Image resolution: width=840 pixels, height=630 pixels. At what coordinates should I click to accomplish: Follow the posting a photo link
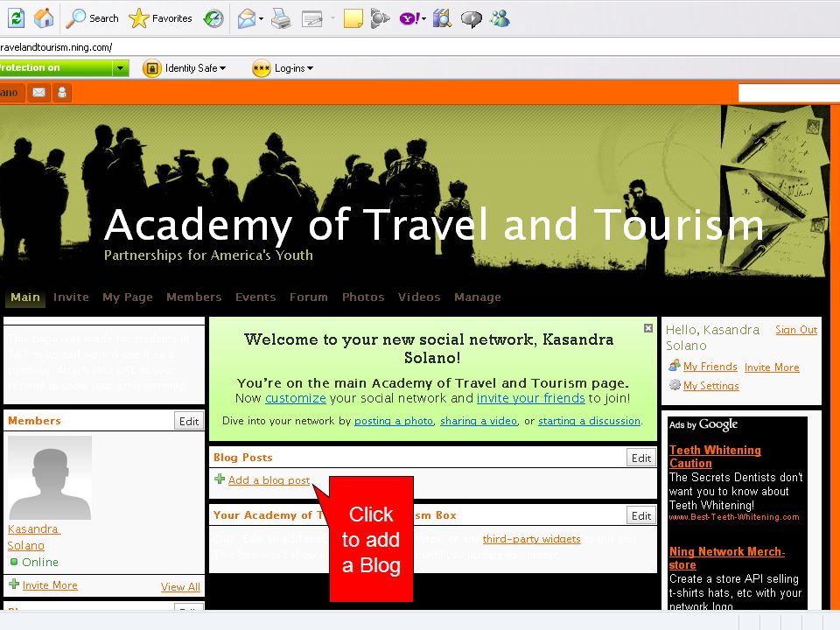[394, 421]
